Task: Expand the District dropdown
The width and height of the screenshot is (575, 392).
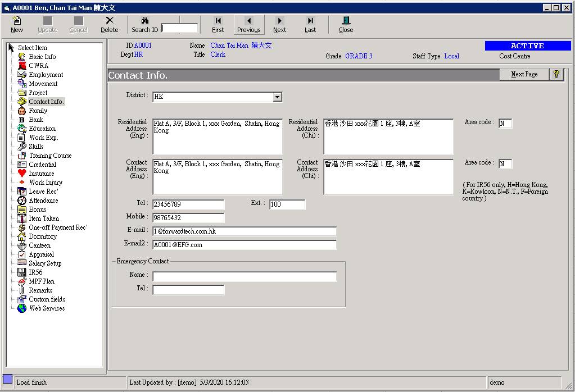Action: [x=278, y=97]
